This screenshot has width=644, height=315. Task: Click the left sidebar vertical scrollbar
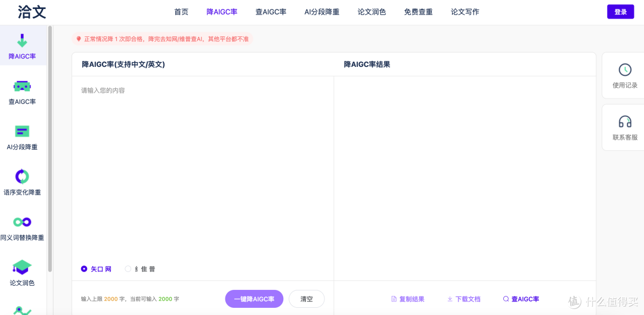pyautogui.click(x=50, y=149)
